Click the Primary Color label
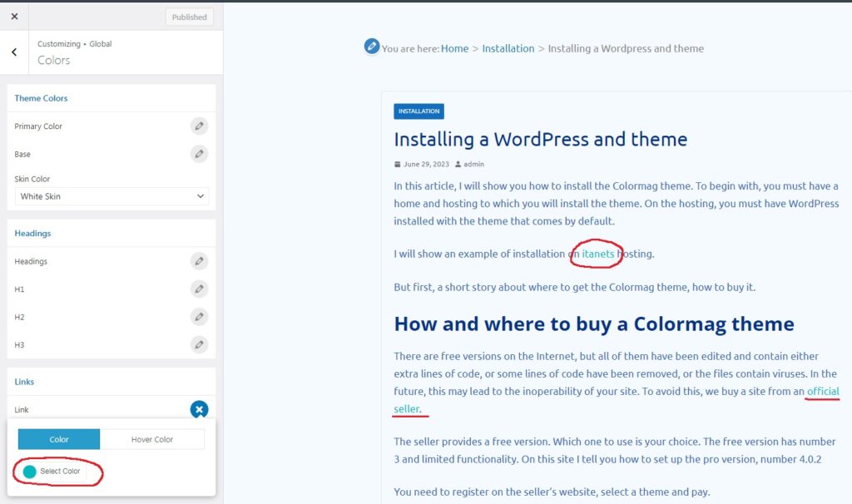852x504 pixels. coord(38,126)
